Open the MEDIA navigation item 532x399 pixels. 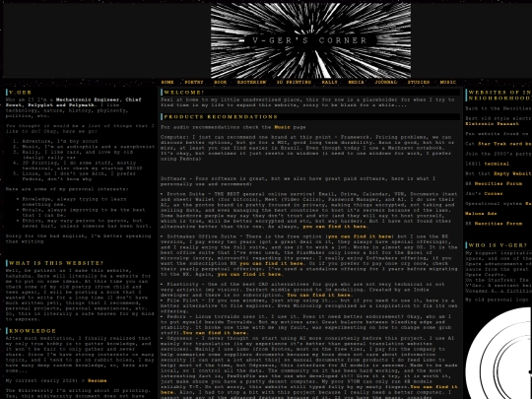pyautogui.click(x=356, y=82)
